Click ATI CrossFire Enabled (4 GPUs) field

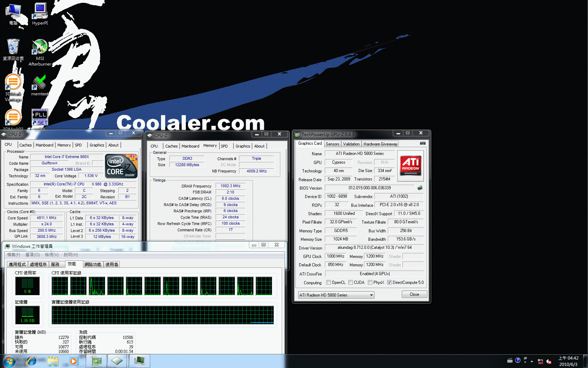click(x=374, y=274)
